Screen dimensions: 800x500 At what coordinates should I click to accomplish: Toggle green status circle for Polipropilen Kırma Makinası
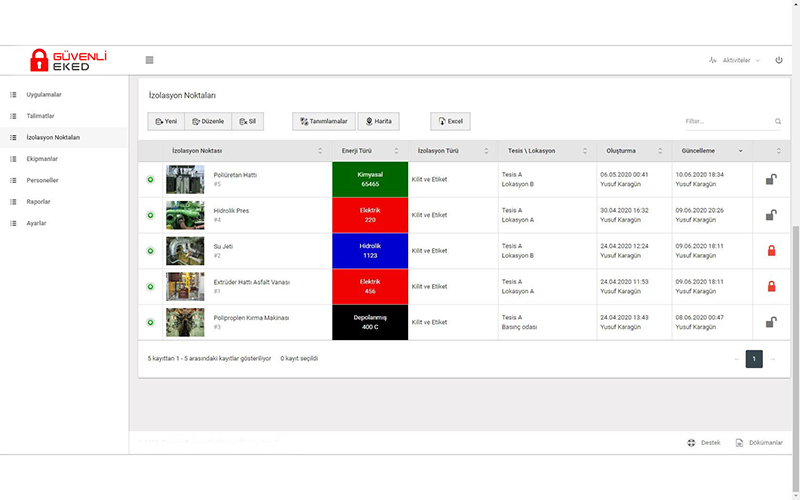[x=150, y=322]
